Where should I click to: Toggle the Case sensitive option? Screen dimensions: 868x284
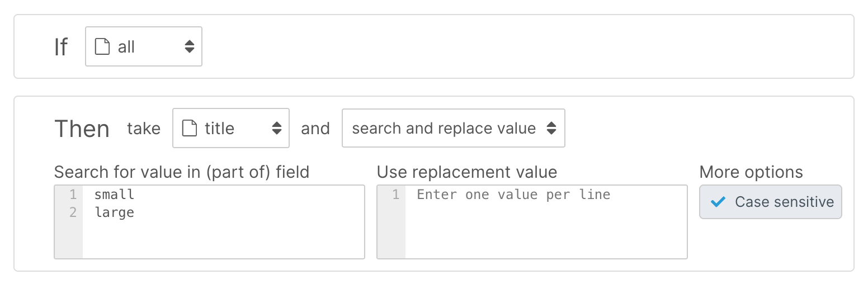(x=770, y=202)
